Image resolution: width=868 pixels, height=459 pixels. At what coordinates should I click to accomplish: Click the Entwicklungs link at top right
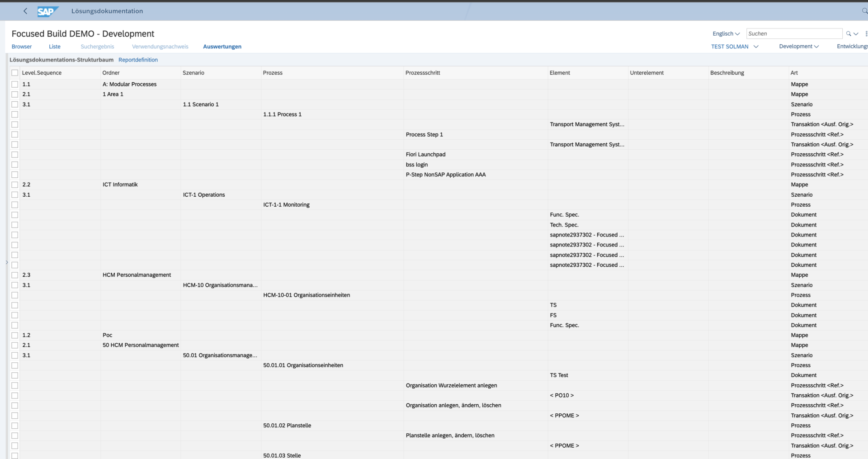852,47
